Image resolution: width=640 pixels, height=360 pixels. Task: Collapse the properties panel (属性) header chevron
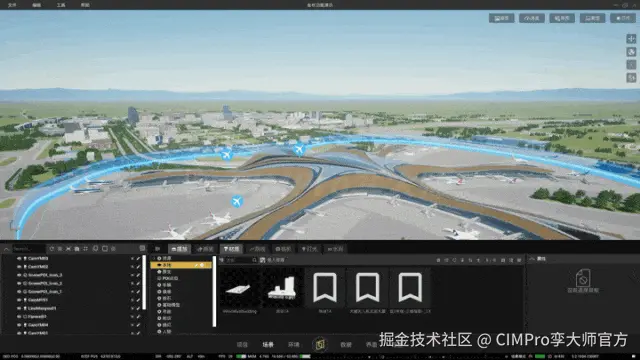tap(532, 259)
